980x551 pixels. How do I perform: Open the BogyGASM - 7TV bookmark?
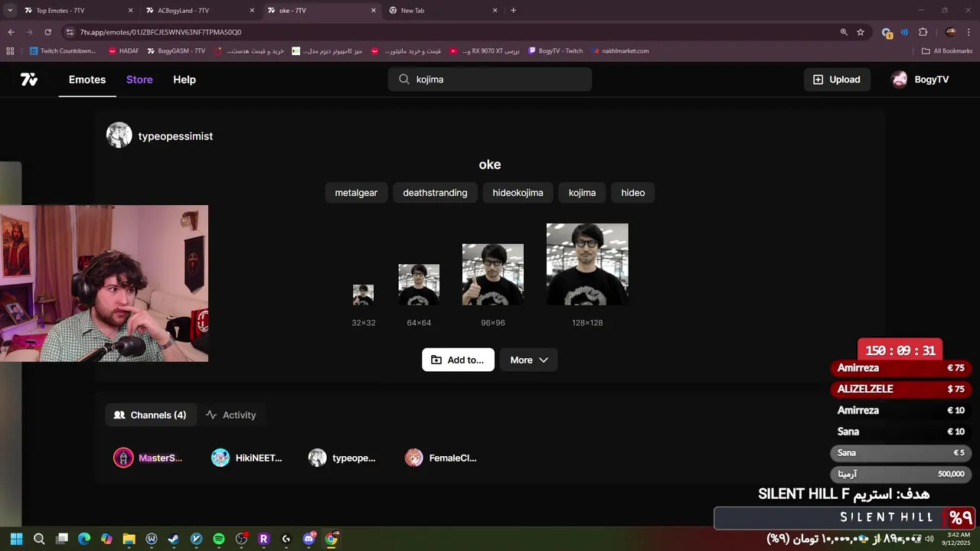(175, 51)
